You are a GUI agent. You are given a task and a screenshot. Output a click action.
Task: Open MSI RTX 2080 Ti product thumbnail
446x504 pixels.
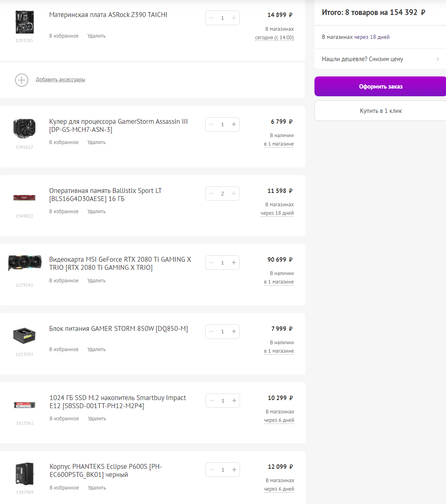pos(25,263)
